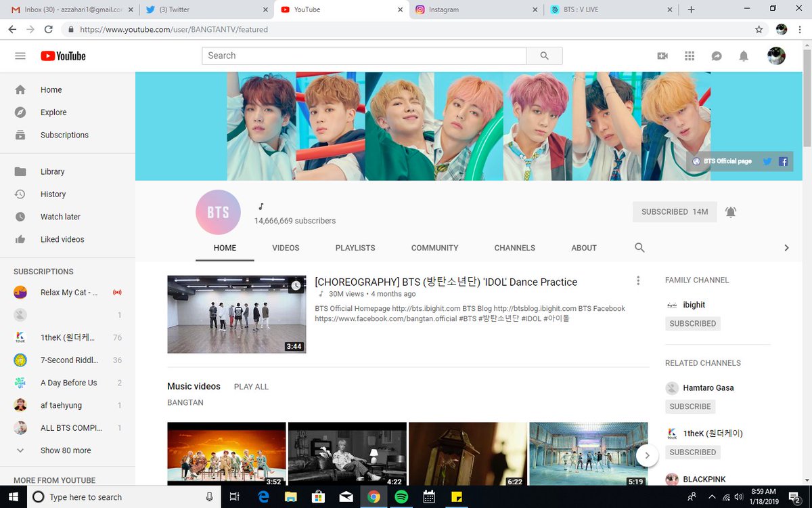
Task: Toggle the BTS channel notification bell
Action: click(731, 212)
